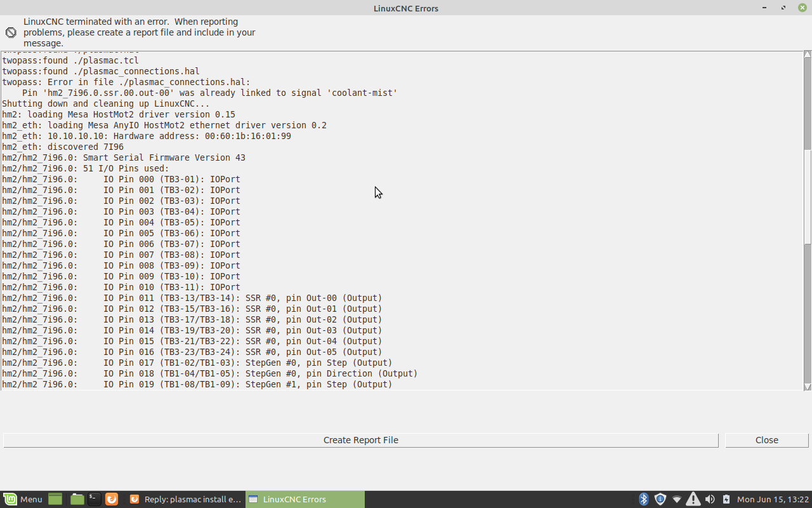Open the volume speaker tray icon
Image resolution: width=812 pixels, height=508 pixels.
click(x=710, y=499)
